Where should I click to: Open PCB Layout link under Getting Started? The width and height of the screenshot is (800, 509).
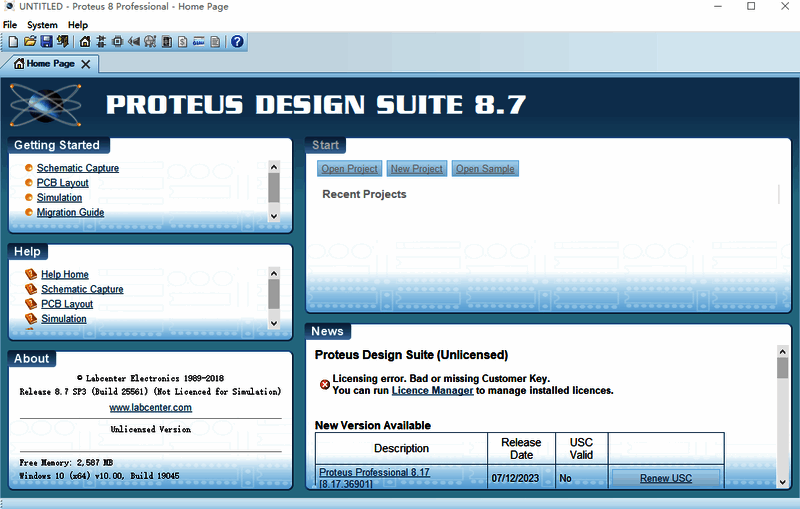pyautogui.click(x=62, y=183)
